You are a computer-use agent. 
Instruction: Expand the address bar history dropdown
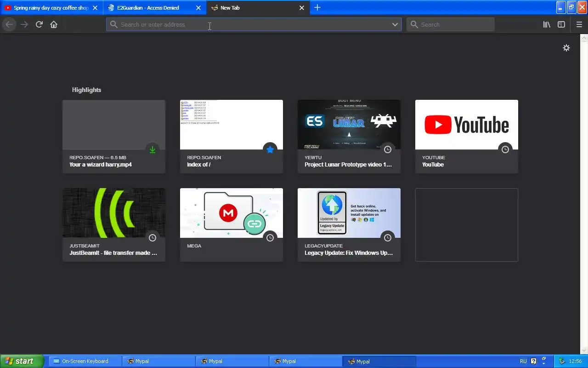pyautogui.click(x=395, y=24)
